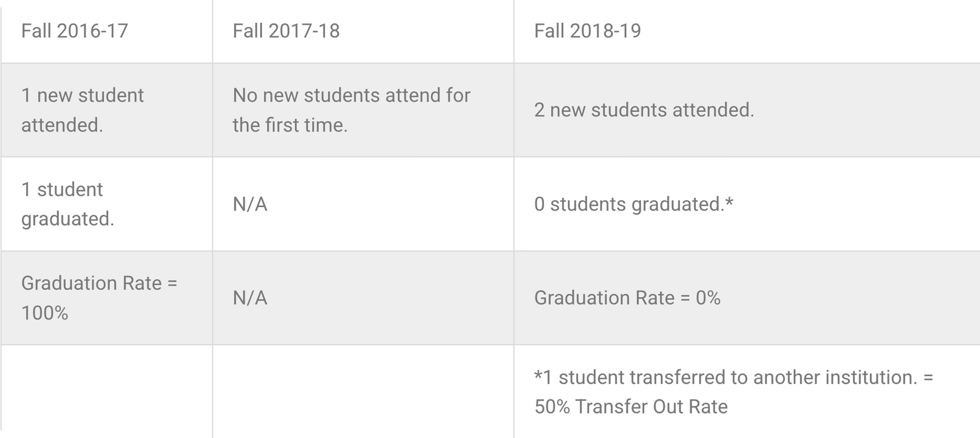Select the '2 new students attended.' cell
The width and height of the screenshot is (980, 438).
(x=644, y=110)
